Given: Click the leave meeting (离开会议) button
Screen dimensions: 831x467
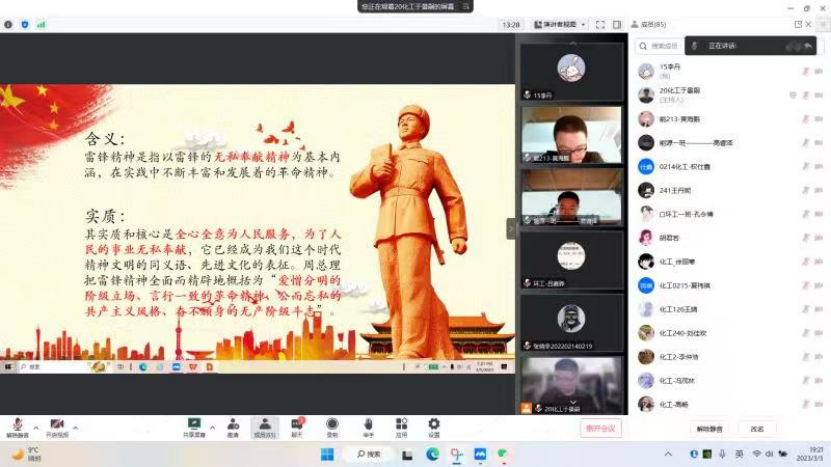Looking at the screenshot, I should tap(600, 428).
